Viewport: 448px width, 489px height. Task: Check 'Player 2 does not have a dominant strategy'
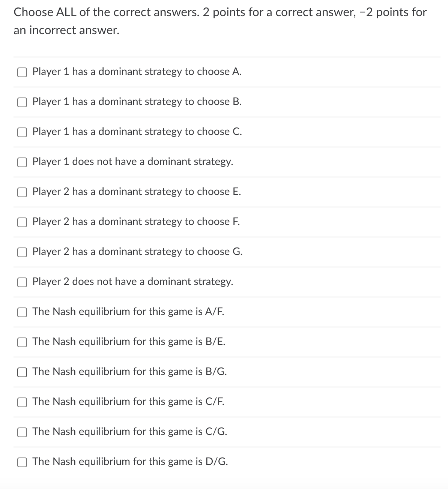(x=22, y=282)
